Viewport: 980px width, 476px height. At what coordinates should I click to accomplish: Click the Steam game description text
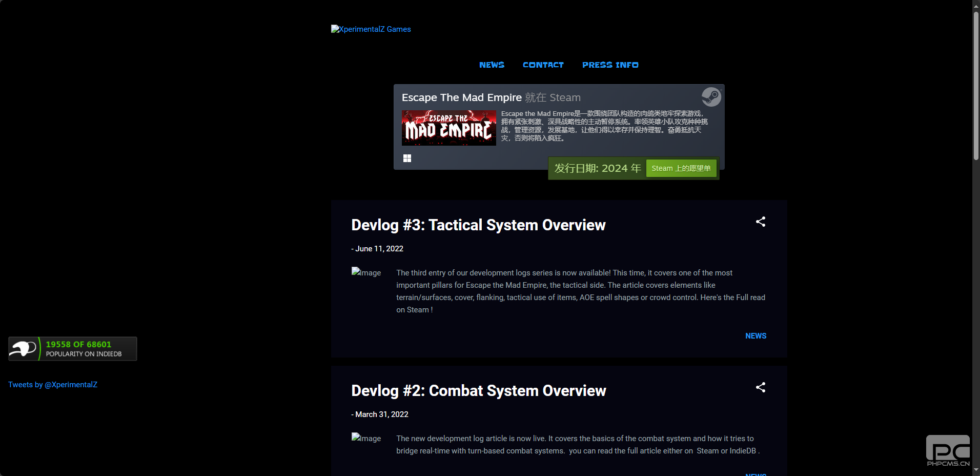click(605, 126)
